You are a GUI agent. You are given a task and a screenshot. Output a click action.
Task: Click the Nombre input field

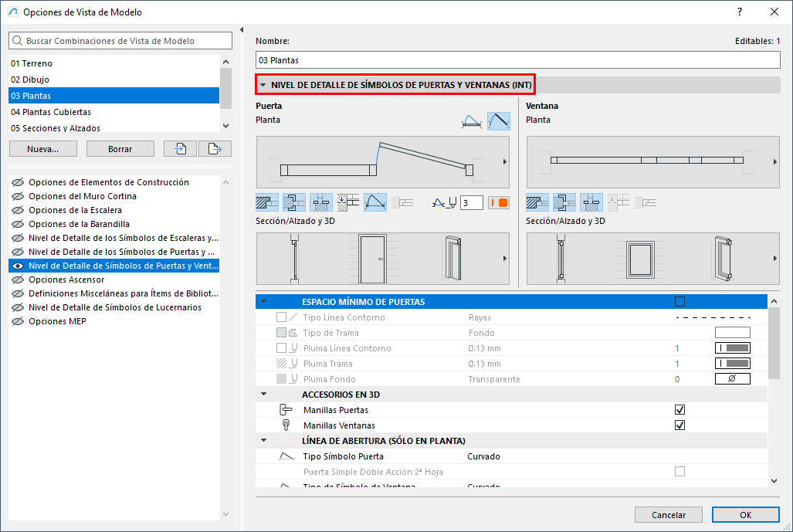tap(518, 60)
